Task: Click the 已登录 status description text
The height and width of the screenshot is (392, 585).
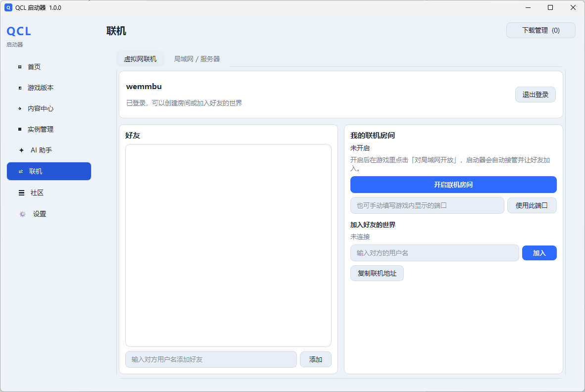Action: [x=184, y=103]
